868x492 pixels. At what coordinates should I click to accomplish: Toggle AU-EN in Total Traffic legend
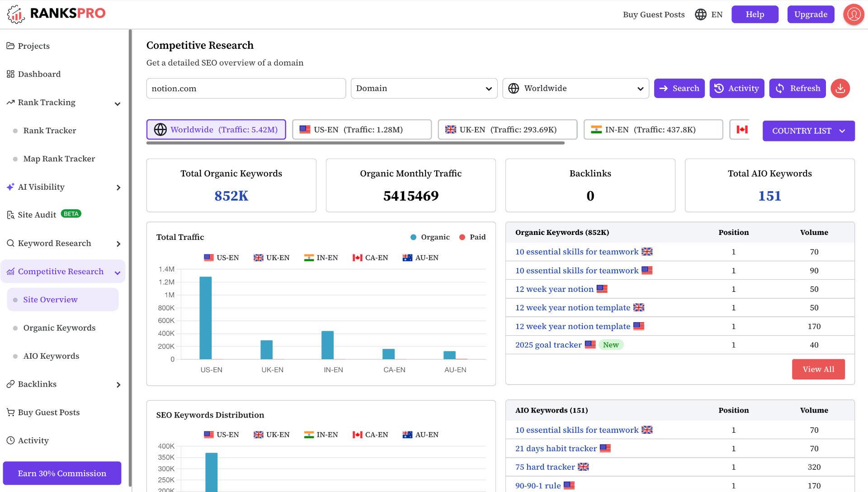pyautogui.click(x=420, y=258)
